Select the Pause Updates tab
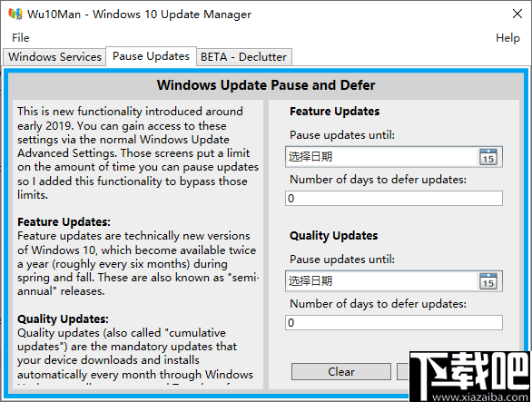This screenshot has height=402, width=532. 151,56
